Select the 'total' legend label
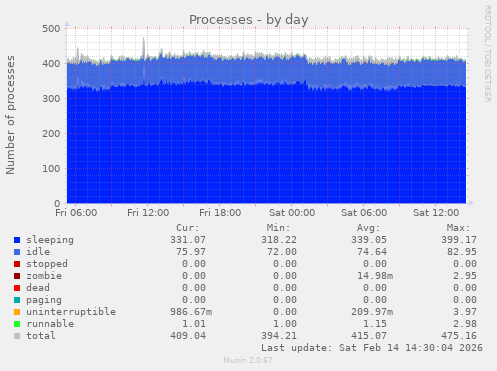 [x=41, y=336]
